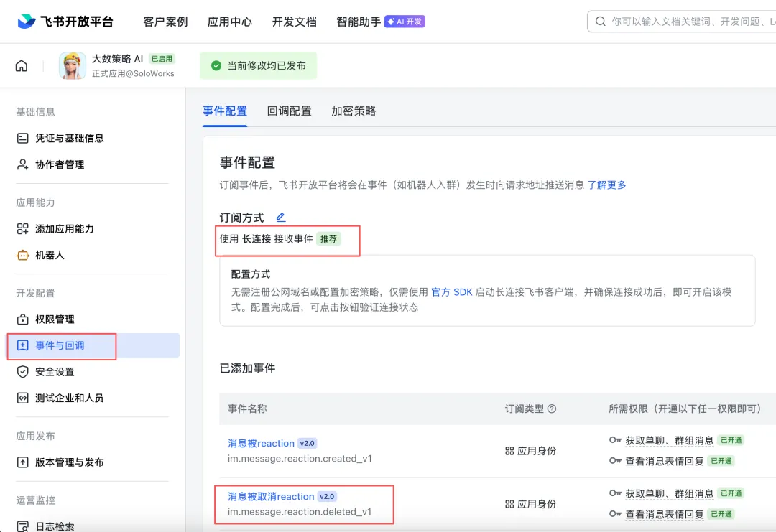
Task: Click the 了解更多 link
Action: tap(606, 185)
